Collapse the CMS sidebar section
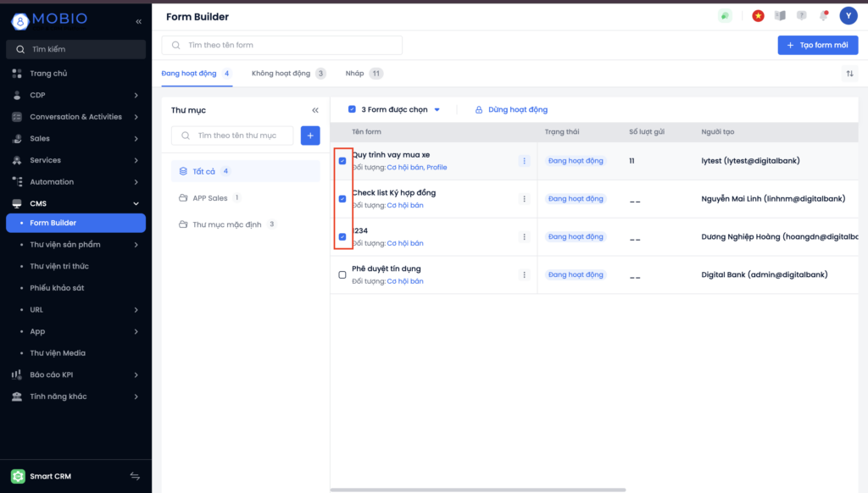The height and width of the screenshot is (493, 868). tap(136, 203)
